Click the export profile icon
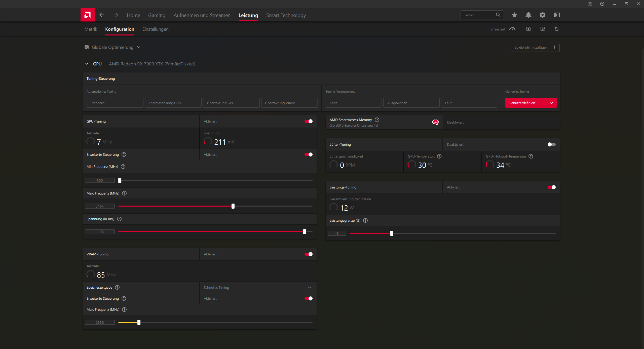644x349 pixels. tap(543, 29)
